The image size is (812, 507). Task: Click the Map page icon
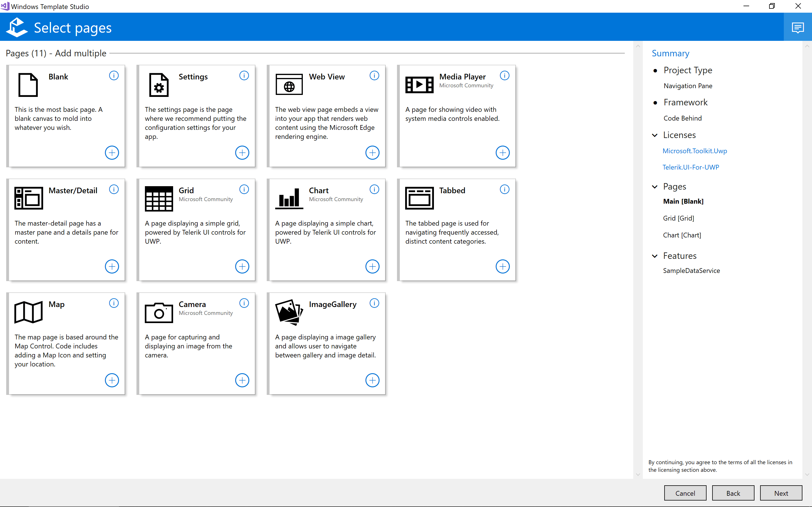pyautogui.click(x=29, y=312)
